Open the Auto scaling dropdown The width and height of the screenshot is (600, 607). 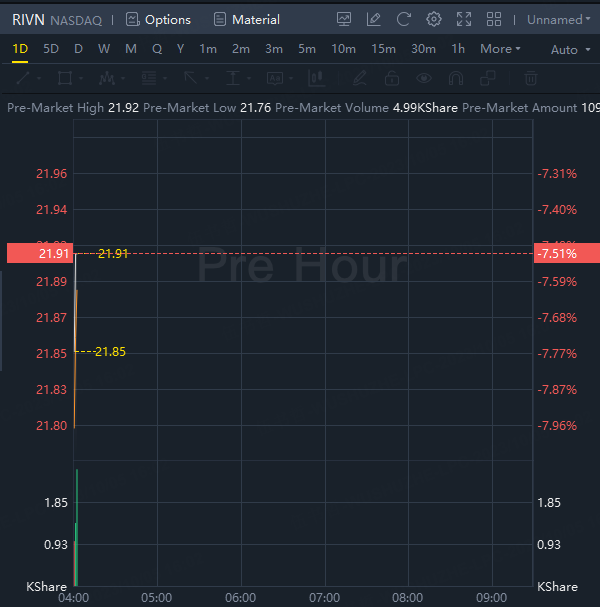coord(569,50)
